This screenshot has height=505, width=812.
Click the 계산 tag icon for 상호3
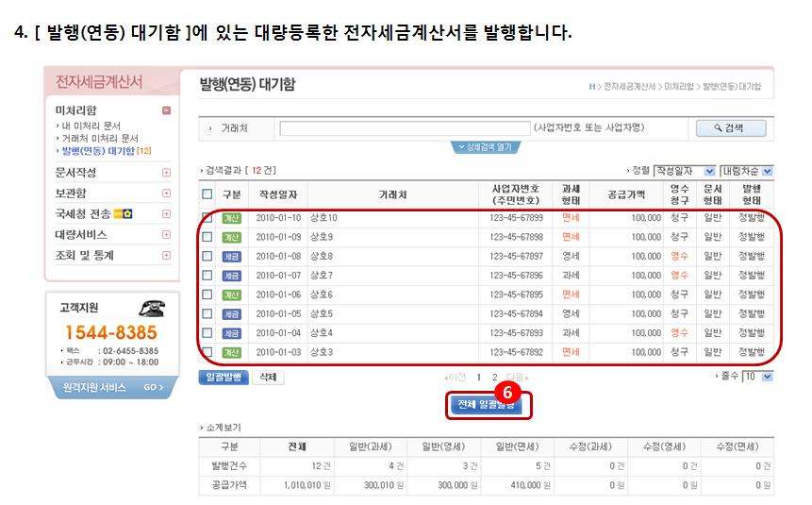232,352
